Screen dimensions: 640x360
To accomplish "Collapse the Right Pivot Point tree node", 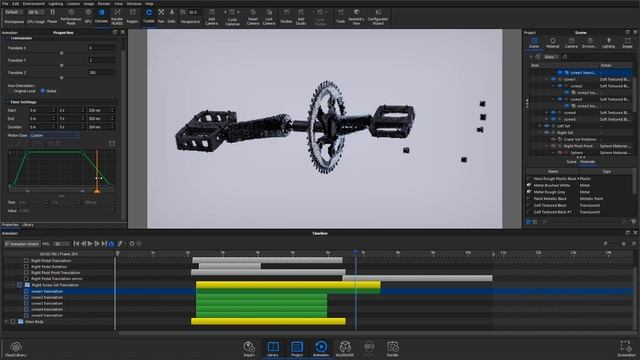I will click(x=547, y=146).
